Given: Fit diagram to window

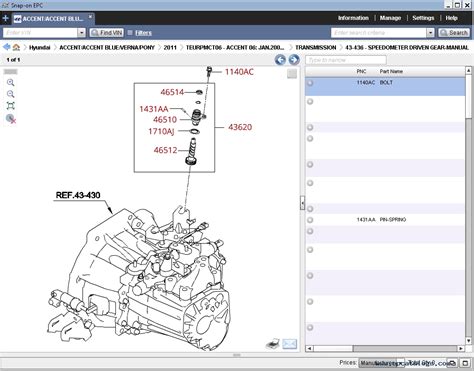Looking at the screenshot, I should click(x=11, y=106).
